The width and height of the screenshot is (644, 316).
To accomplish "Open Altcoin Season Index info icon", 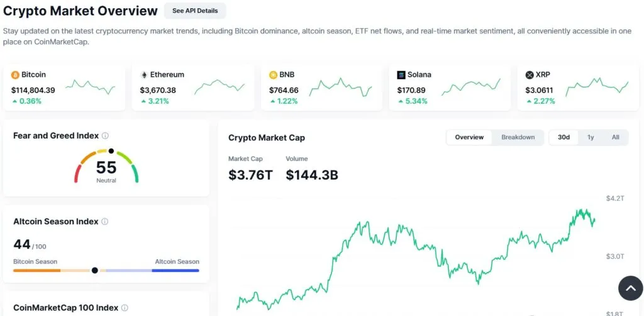I will (105, 222).
